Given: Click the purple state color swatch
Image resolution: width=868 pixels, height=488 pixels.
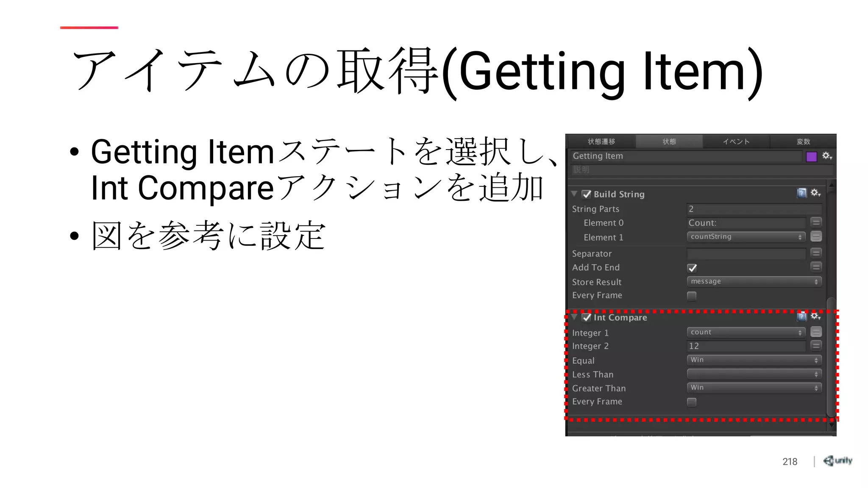Looking at the screenshot, I should [811, 157].
